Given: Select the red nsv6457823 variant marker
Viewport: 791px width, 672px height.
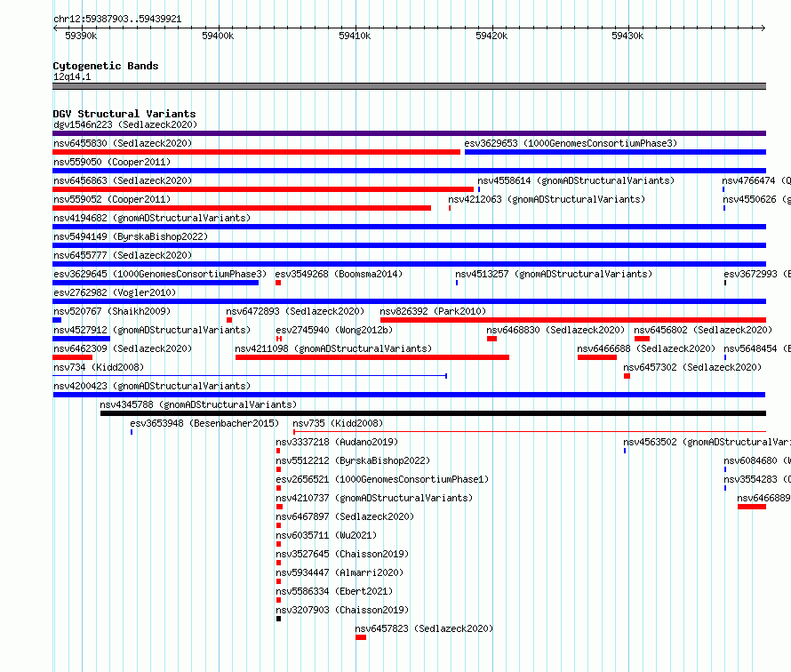Looking at the screenshot, I should (361, 637).
